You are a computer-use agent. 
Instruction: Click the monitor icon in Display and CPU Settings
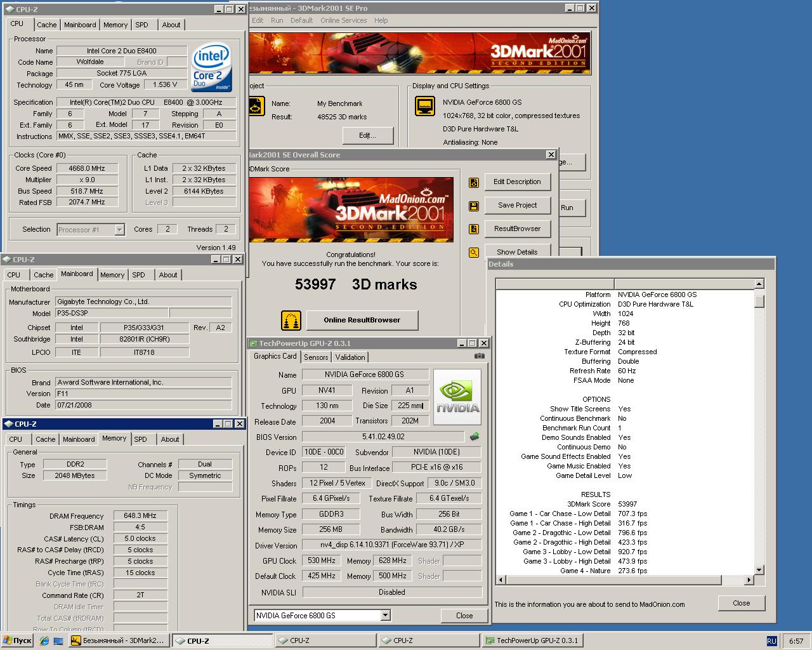(424, 107)
